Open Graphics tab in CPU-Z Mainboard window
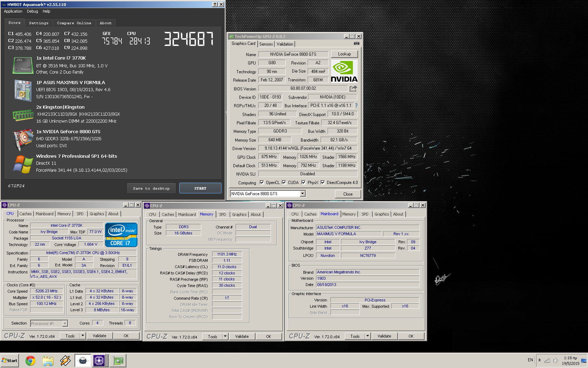The width and height of the screenshot is (588, 368). point(381,214)
